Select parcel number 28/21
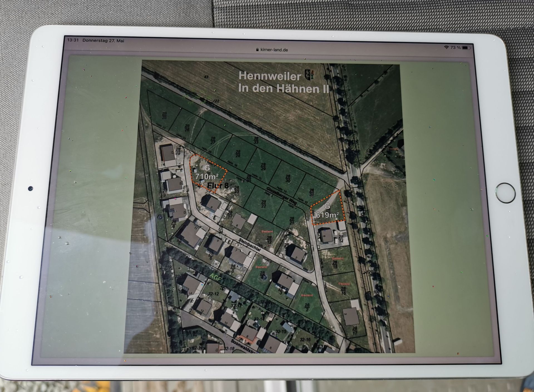534x392 pixels. point(292,221)
